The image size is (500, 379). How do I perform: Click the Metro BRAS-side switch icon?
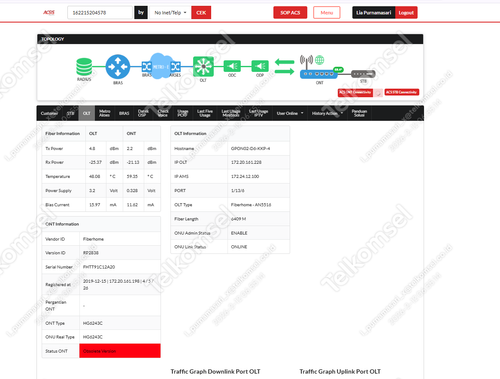[x=146, y=67]
